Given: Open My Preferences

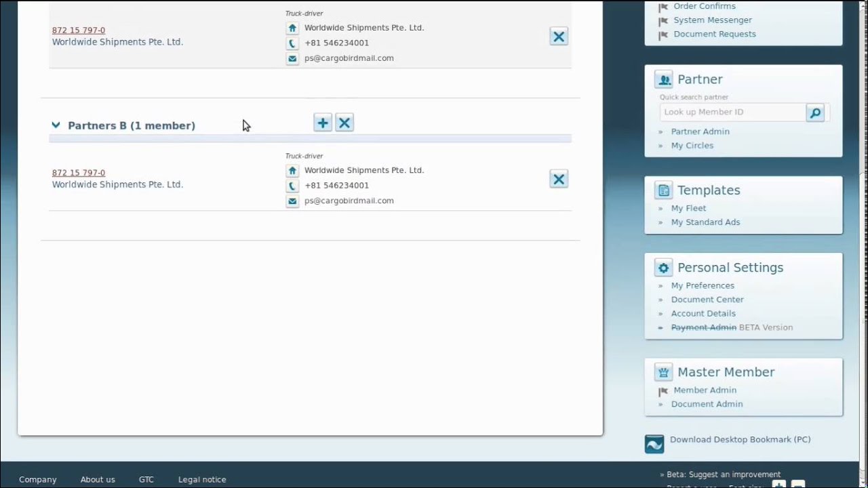Looking at the screenshot, I should click(x=703, y=286).
